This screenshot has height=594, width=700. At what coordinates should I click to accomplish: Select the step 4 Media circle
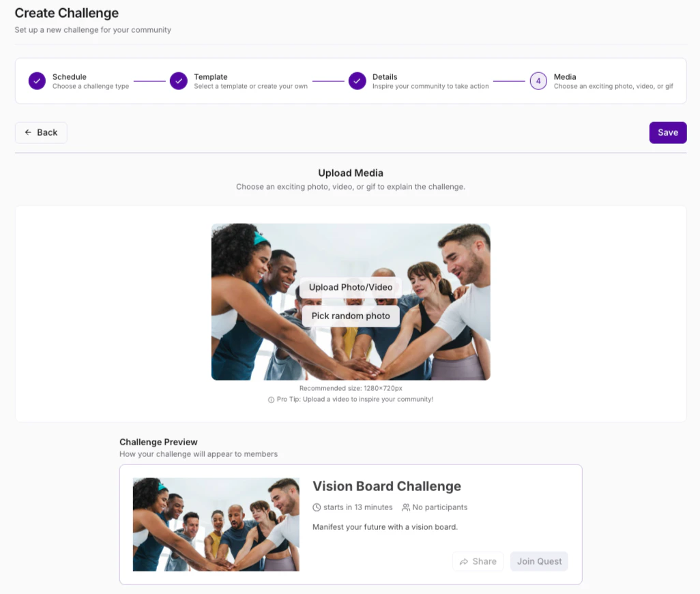tap(538, 81)
